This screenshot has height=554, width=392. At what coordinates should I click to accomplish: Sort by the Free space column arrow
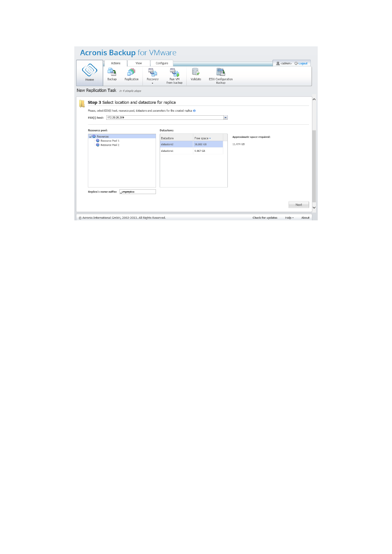point(210,138)
